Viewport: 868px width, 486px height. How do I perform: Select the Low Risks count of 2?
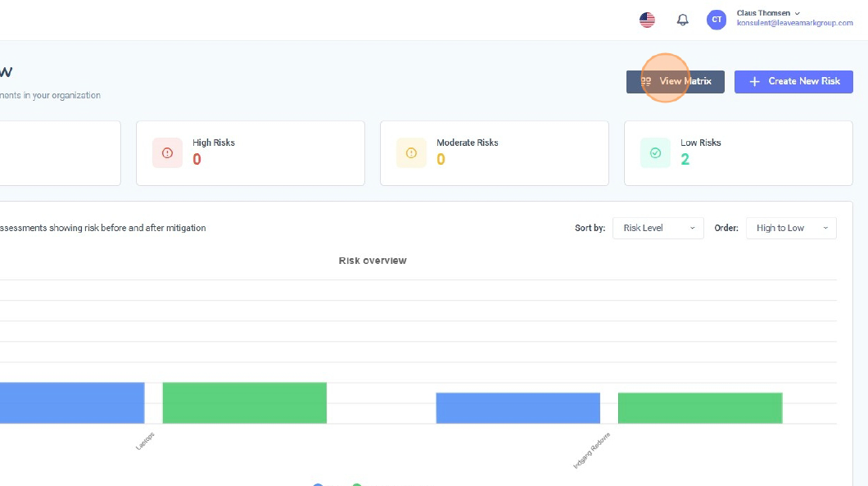pos(685,160)
